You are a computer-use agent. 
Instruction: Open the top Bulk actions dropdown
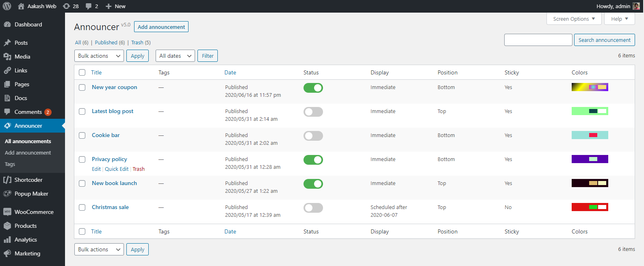click(x=99, y=56)
